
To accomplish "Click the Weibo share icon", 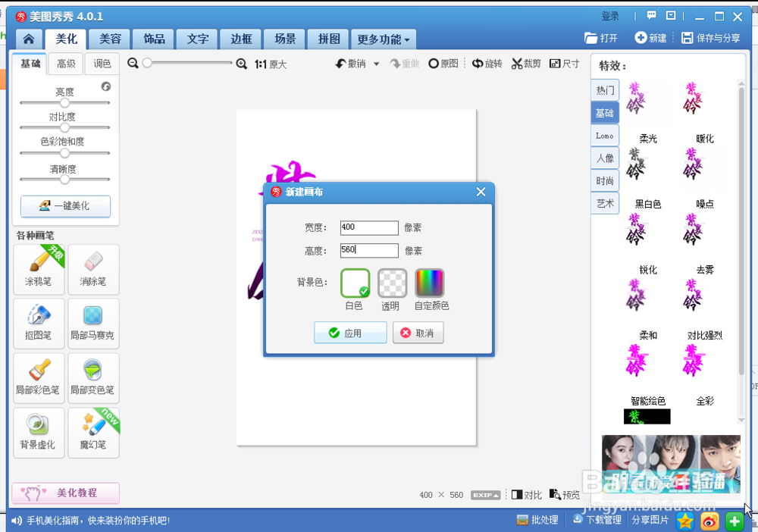I will (709, 521).
